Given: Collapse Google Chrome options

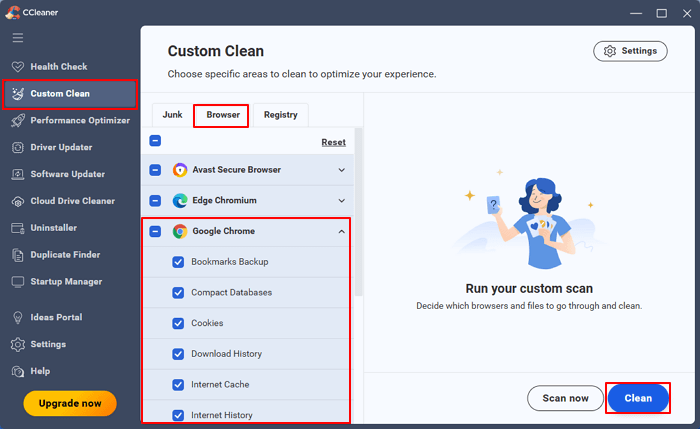Looking at the screenshot, I should [342, 231].
